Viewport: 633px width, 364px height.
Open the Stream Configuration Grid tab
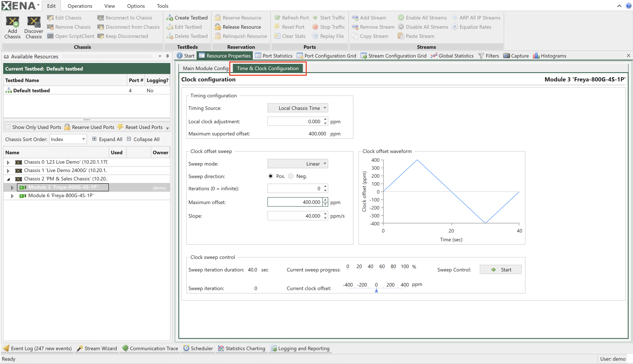(393, 56)
